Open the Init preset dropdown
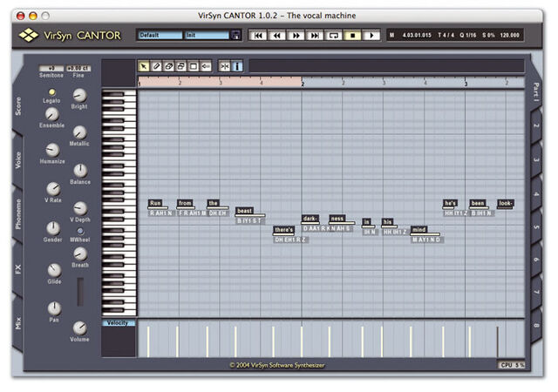This screenshot has height=392, width=558. click(208, 35)
